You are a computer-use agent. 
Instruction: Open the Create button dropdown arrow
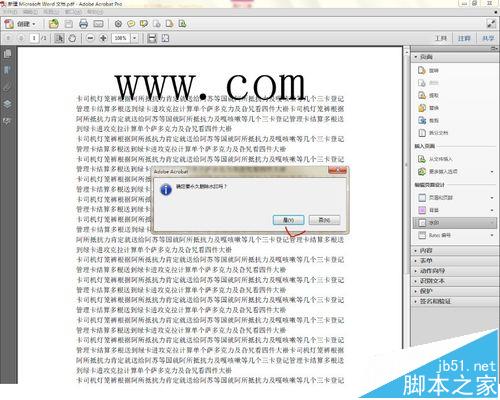point(34,24)
